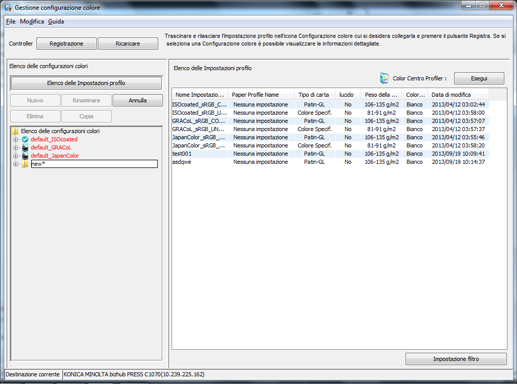
Task: Select the GRACoL_sRGB_UN... profile row
Action: click(331, 129)
